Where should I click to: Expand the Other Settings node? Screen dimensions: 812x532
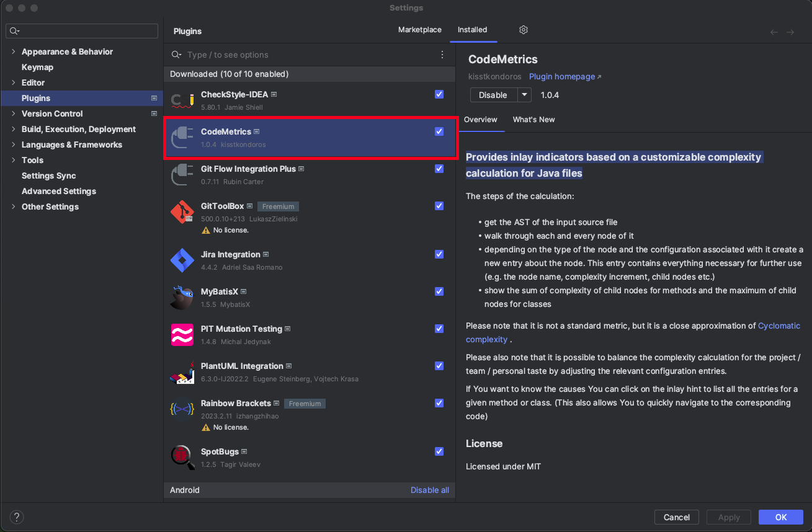pyautogui.click(x=13, y=206)
